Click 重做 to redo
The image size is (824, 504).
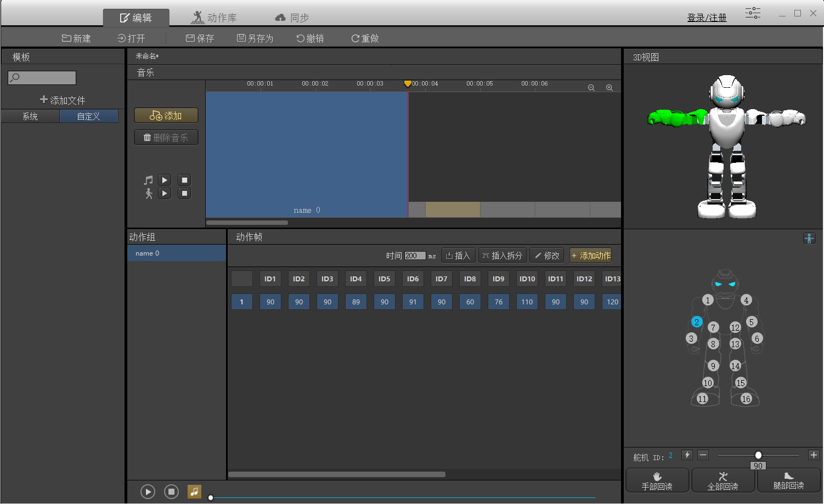tap(365, 38)
